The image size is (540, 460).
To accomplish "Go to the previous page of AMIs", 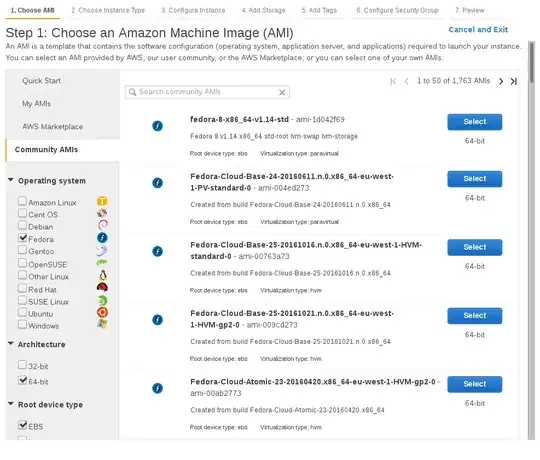I will click(406, 81).
